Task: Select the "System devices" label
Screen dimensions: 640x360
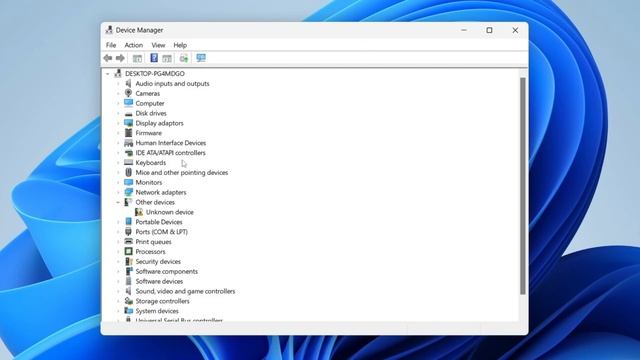Action: click(x=157, y=311)
